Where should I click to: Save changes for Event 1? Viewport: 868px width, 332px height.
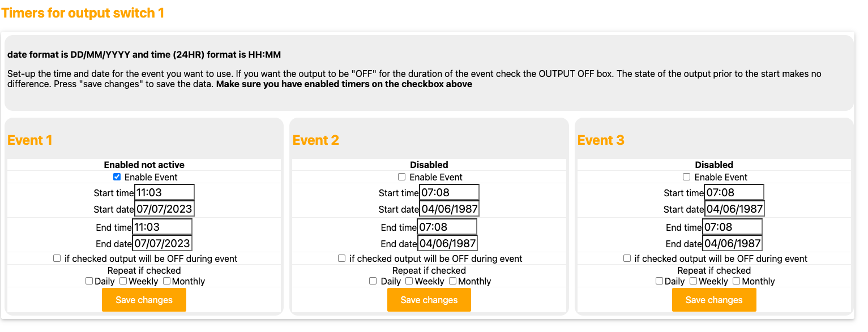(x=144, y=300)
